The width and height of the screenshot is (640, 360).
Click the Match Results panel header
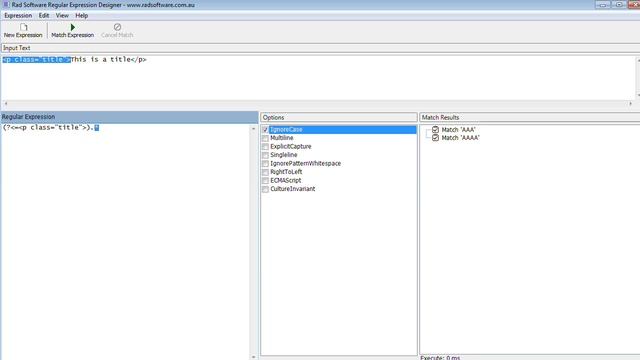pyautogui.click(x=530, y=118)
